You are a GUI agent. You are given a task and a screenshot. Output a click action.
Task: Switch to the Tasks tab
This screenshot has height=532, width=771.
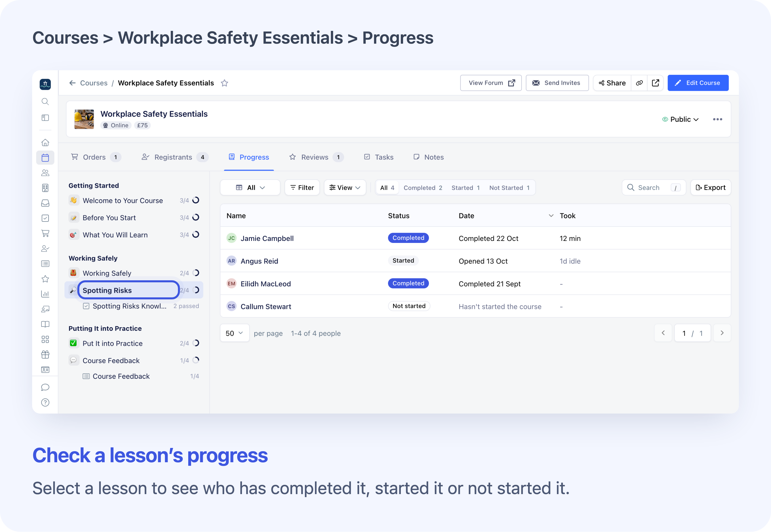378,157
